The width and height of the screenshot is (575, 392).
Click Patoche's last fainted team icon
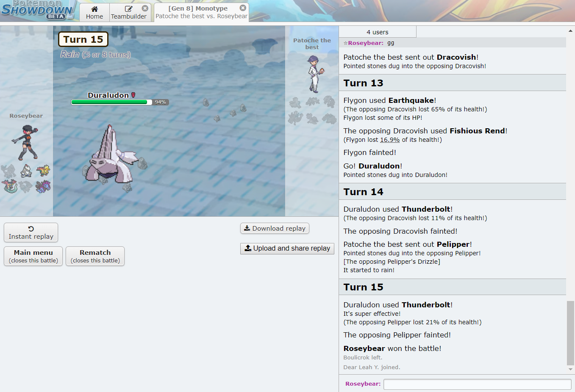tap(329, 118)
